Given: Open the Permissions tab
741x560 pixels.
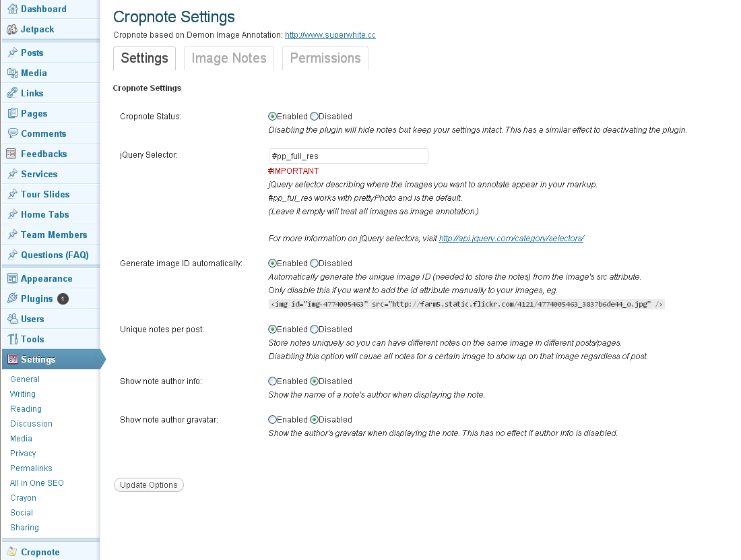Looking at the screenshot, I should coord(325,59).
